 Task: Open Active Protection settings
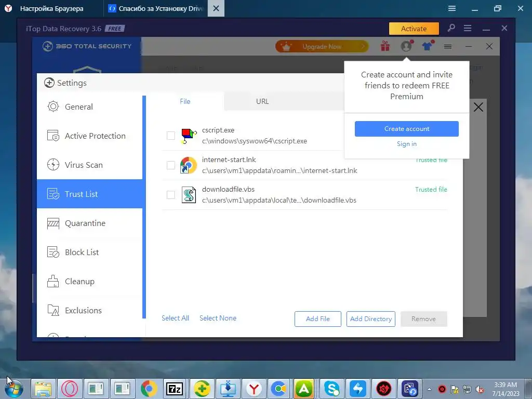coord(89,136)
